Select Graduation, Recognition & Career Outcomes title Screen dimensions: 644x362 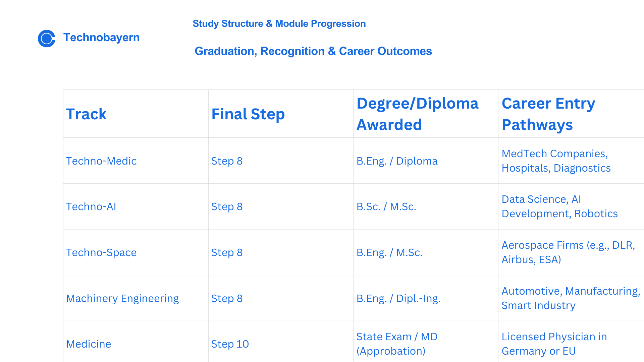click(x=313, y=51)
